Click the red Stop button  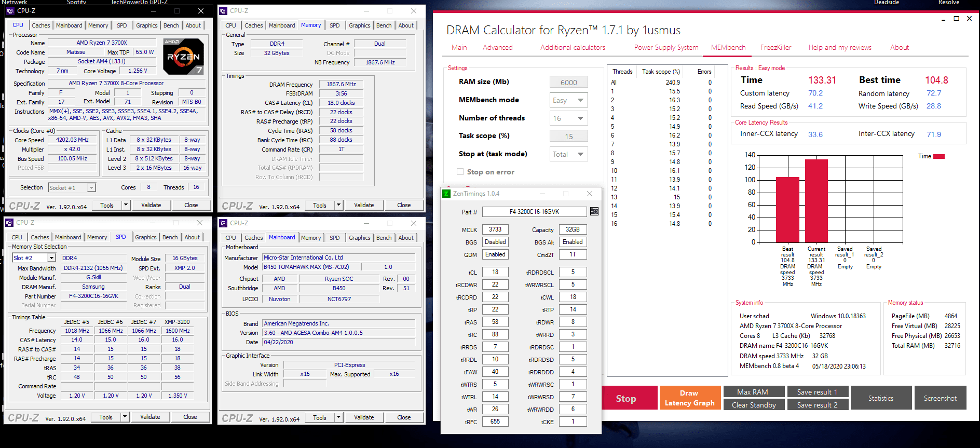pos(626,398)
